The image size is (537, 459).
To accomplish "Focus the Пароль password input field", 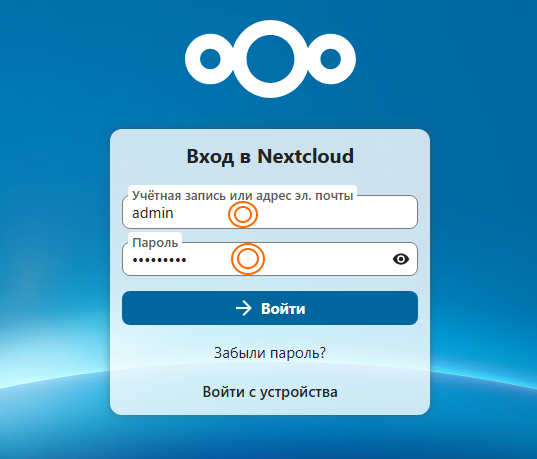I will pos(270,259).
